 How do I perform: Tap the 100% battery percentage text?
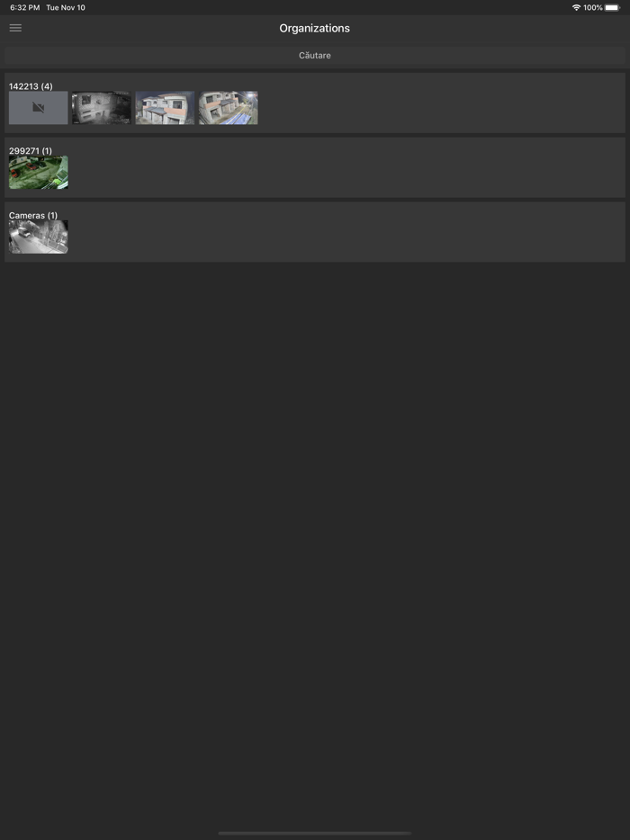pyautogui.click(x=593, y=7)
